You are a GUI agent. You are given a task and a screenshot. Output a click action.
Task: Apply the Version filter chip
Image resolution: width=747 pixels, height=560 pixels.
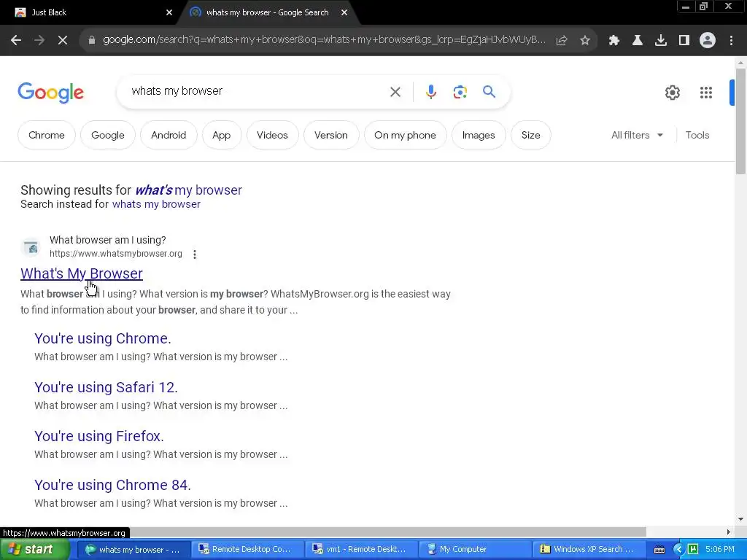click(x=331, y=135)
